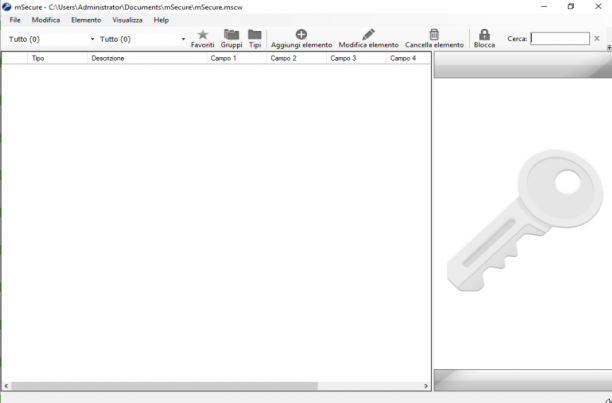Sort by the Descrizione column header
Viewport: 612px width, 403px height.
click(x=147, y=58)
